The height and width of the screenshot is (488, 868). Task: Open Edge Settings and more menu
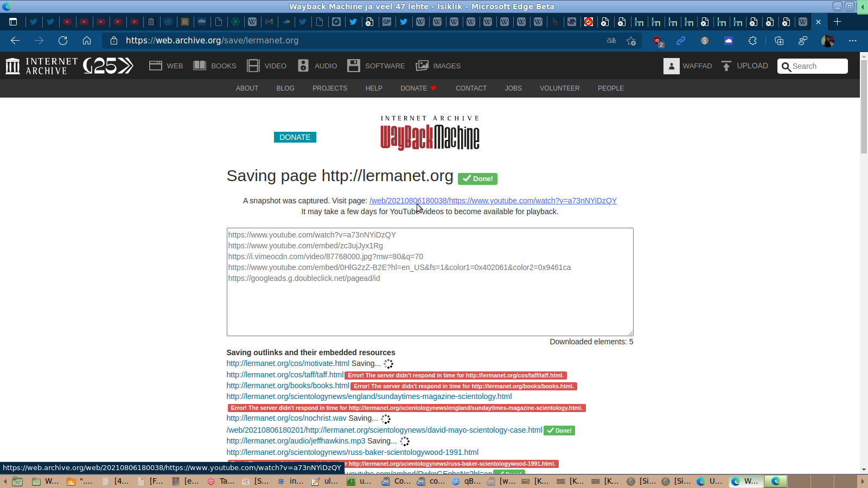853,41
